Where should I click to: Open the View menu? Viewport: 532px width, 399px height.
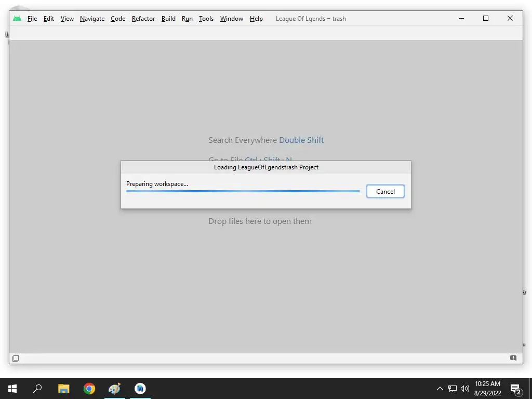[x=67, y=19]
